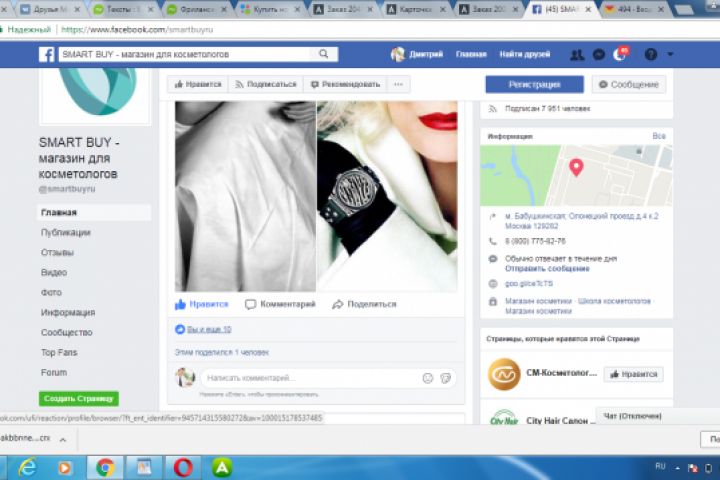Toggle Нравится on the post

click(x=202, y=304)
